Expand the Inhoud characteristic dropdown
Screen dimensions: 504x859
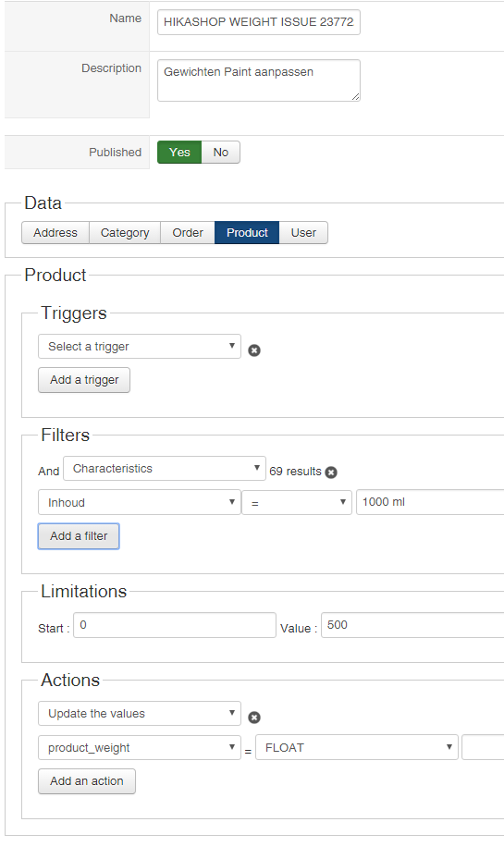(x=140, y=503)
